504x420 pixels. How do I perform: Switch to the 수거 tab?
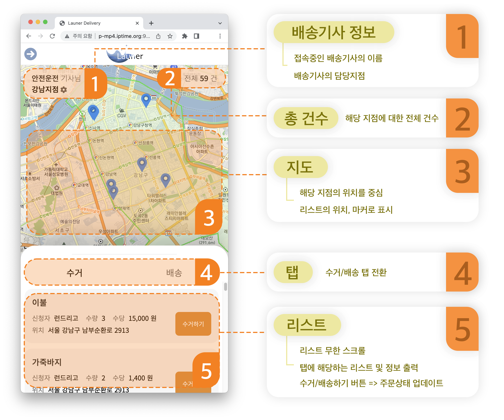coord(74,273)
